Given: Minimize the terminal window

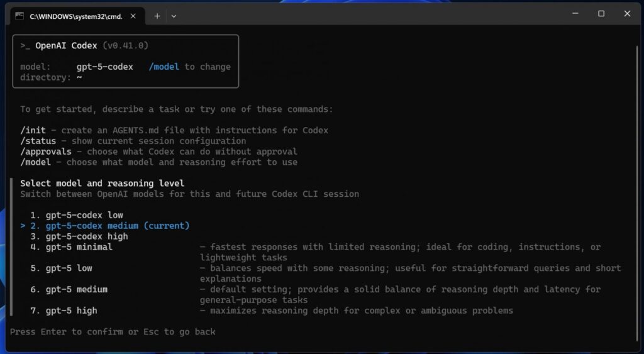Looking at the screenshot, I should pos(575,14).
